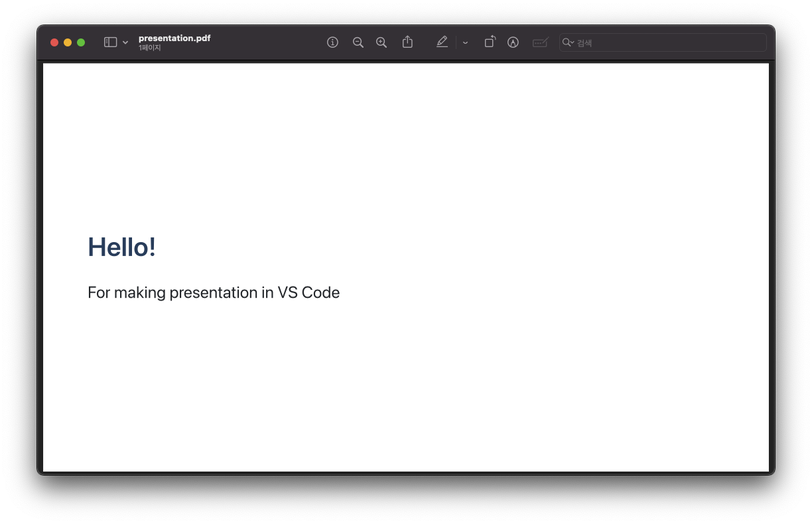Focus the 검색 search field
812x524 pixels.
click(x=663, y=42)
